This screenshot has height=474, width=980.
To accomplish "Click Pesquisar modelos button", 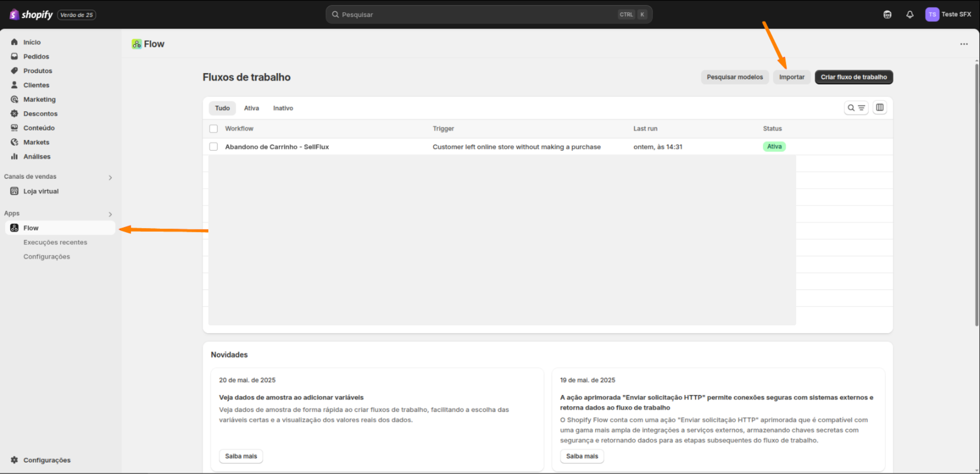I will pyautogui.click(x=735, y=77).
